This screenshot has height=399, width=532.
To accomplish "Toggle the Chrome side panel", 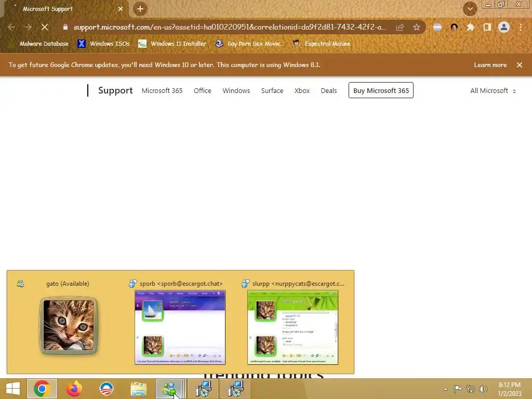I will (x=487, y=27).
